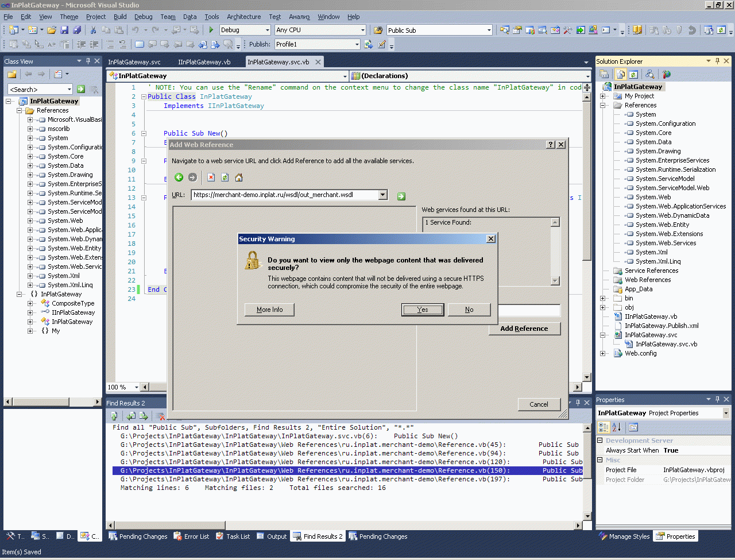Screen dimensions: 735x560
Task: Click Yes in the Security Warning dialog
Action: point(423,310)
